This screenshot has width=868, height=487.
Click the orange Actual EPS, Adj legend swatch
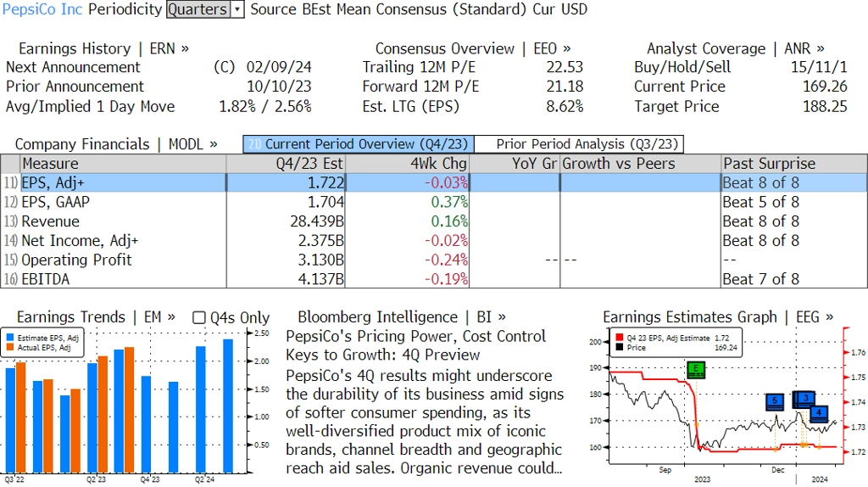click(10, 347)
